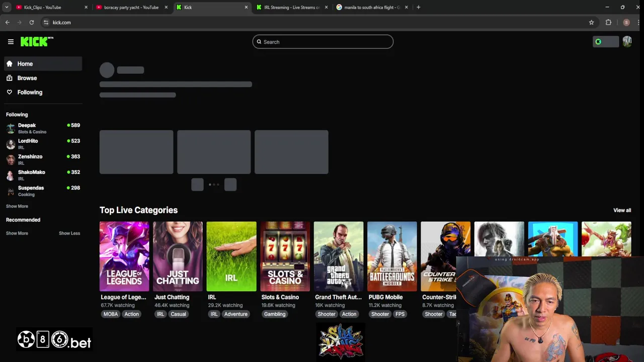
Task: Click the Casual tag
Action: (x=178, y=314)
